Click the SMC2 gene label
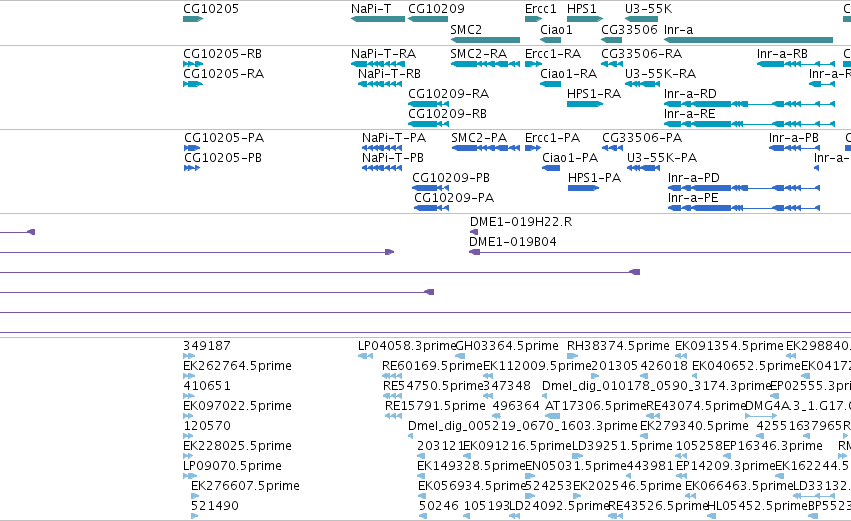Viewport: 851px width, 521px height. click(x=466, y=29)
